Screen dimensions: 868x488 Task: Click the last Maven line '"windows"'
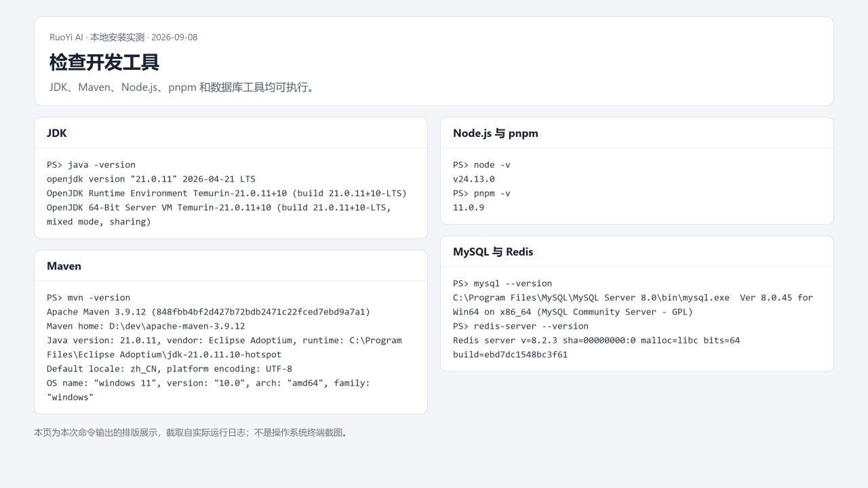coord(70,397)
